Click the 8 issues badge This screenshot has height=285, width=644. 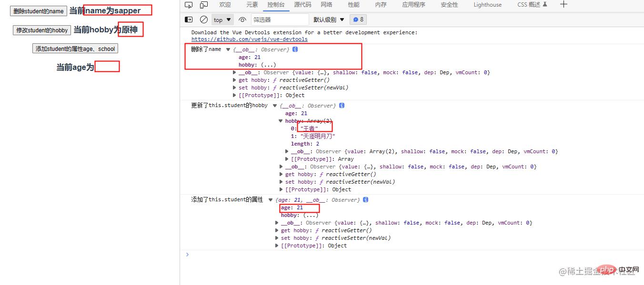[x=358, y=20]
